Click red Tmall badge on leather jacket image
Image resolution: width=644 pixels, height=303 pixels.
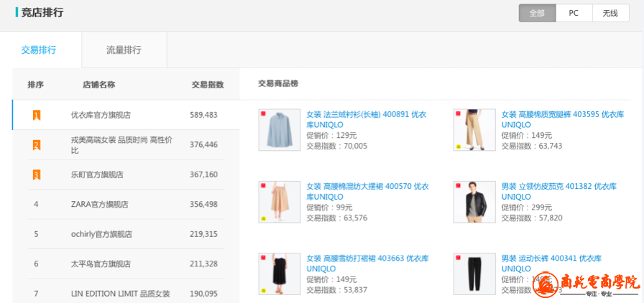[459, 186]
